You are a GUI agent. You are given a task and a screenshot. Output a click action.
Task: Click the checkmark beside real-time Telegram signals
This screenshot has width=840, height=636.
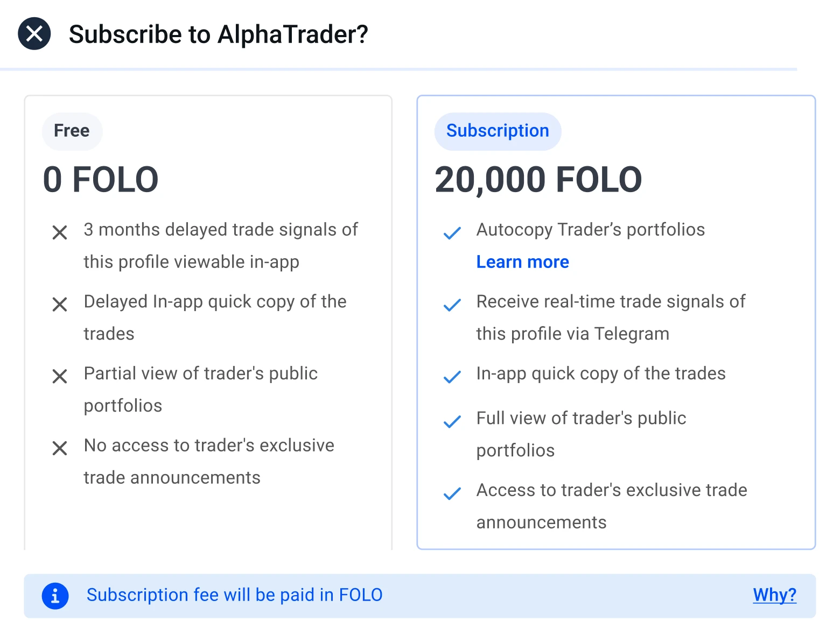tap(452, 305)
